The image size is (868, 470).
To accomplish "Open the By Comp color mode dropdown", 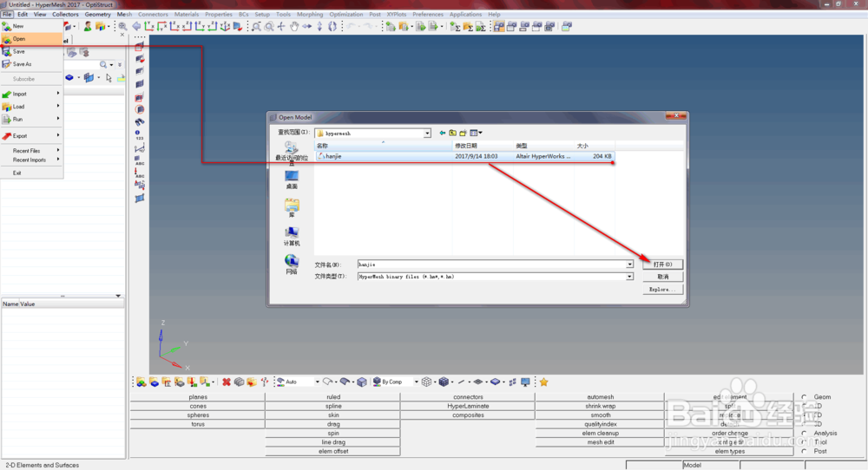I will click(x=417, y=382).
